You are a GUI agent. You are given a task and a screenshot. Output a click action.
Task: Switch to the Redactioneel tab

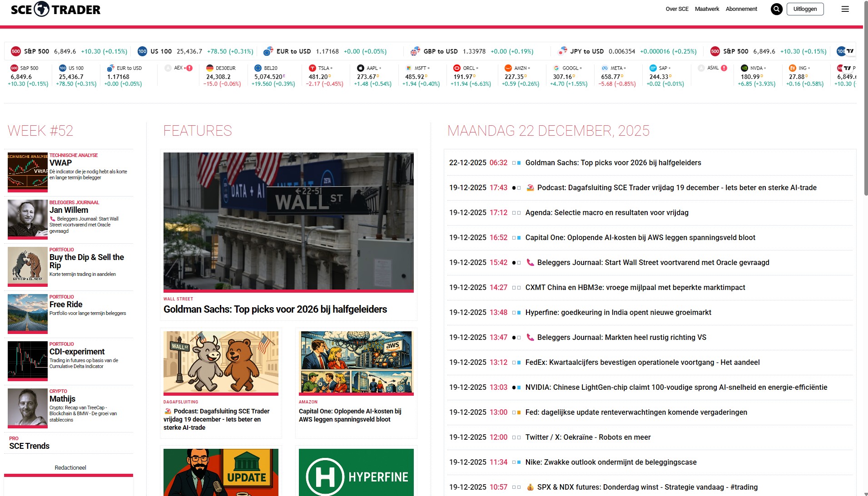pos(70,468)
